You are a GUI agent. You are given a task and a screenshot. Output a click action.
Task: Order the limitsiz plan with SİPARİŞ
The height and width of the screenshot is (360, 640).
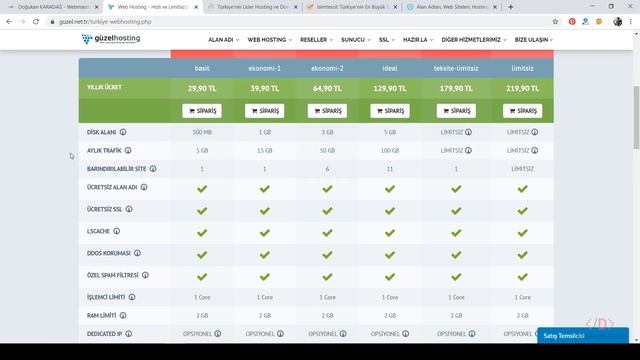pos(522,111)
